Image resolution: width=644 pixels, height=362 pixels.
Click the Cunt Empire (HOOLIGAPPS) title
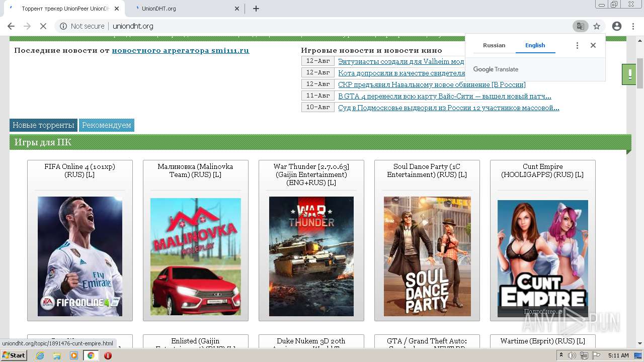click(542, 170)
